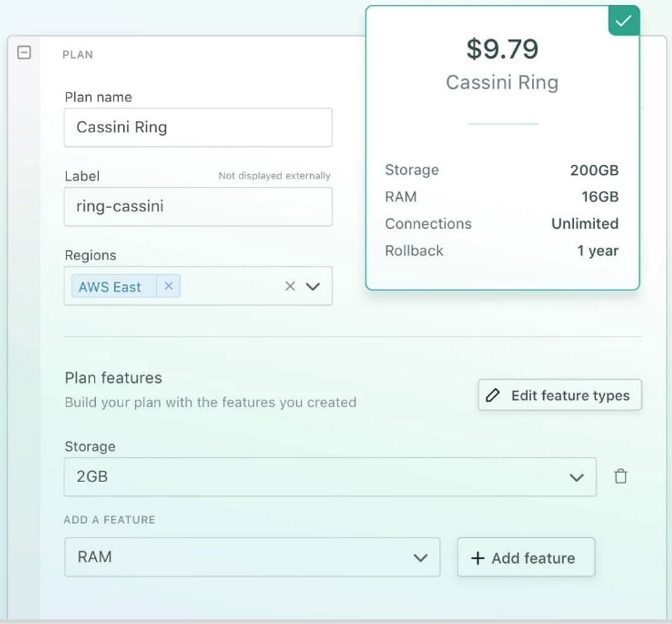This screenshot has width=672, height=624.
Task: Expand the Regions dropdown chevron
Action: (313, 286)
